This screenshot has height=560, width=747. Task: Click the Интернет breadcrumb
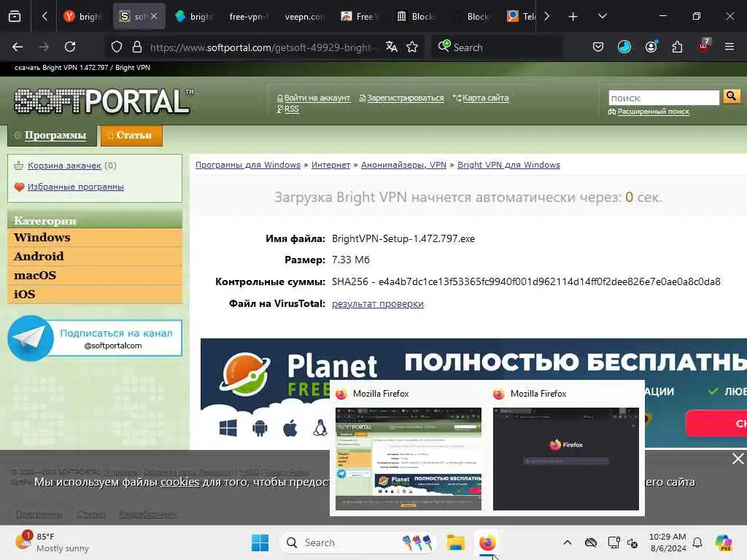point(330,165)
